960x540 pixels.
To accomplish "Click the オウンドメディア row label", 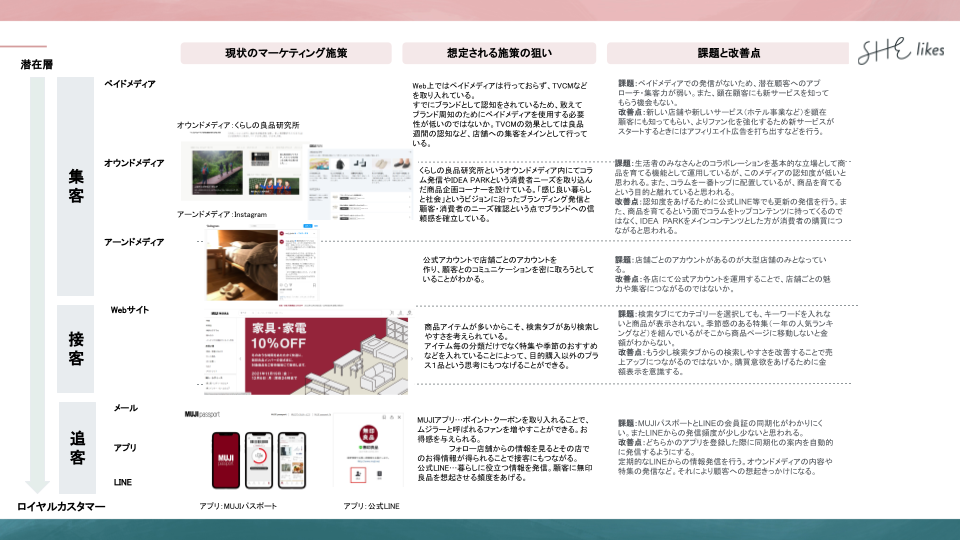I will click(x=134, y=163).
